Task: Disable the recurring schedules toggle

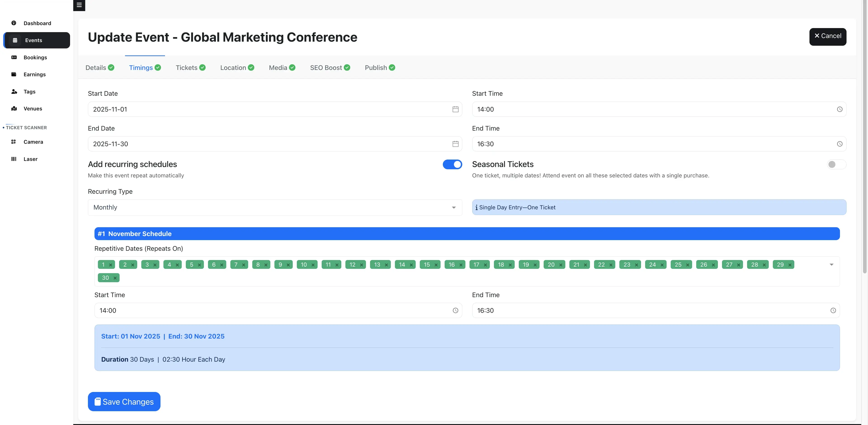Action: coord(452,165)
